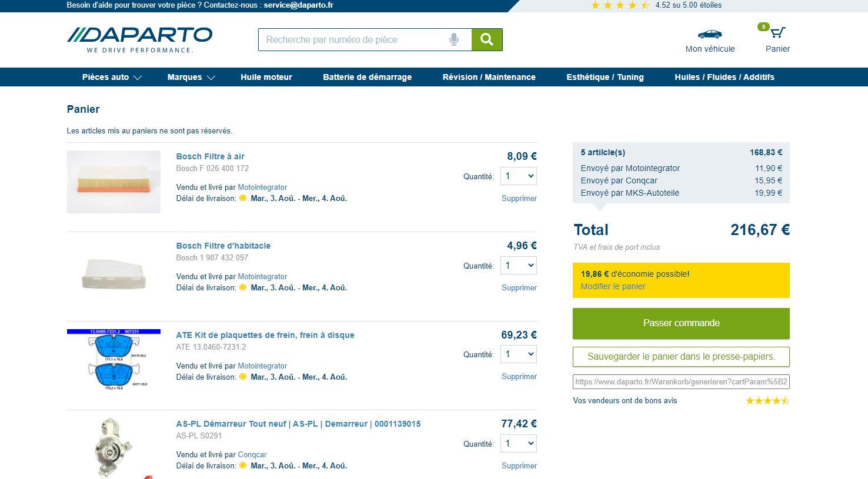Viewport: 868px width, 479px height.
Task: Open AS-PL Démarreur Tout neuf product link
Action: (299, 424)
